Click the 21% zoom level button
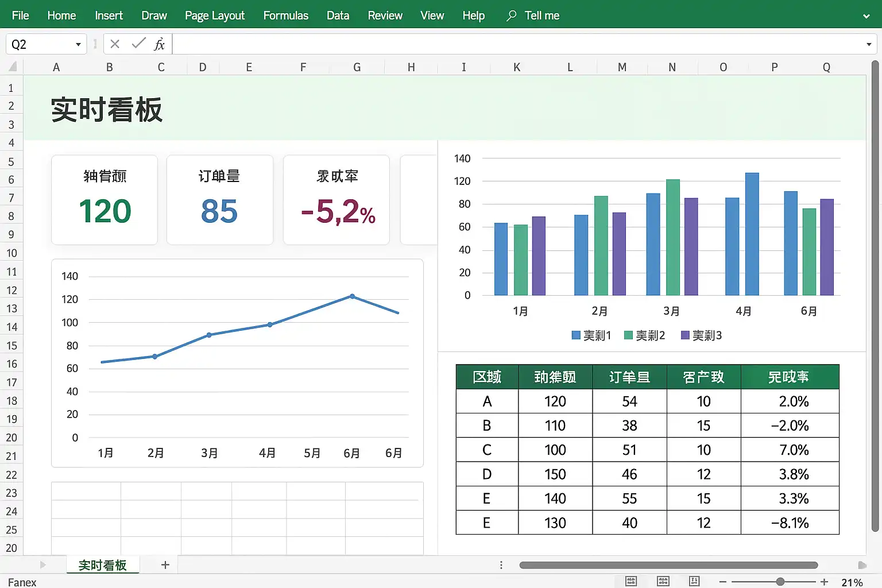The height and width of the screenshot is (588, 882). [x=852, y=582]
